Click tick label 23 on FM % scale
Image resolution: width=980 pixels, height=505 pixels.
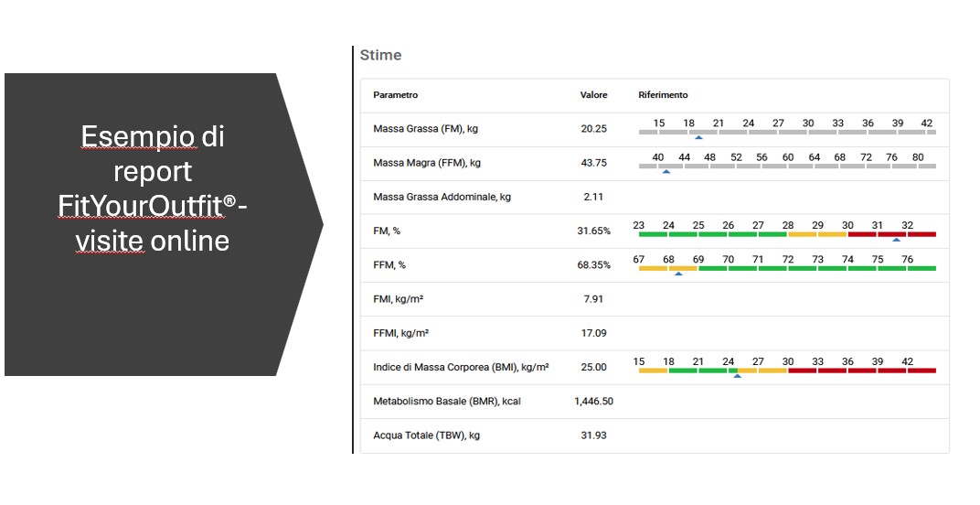point(638,225)
